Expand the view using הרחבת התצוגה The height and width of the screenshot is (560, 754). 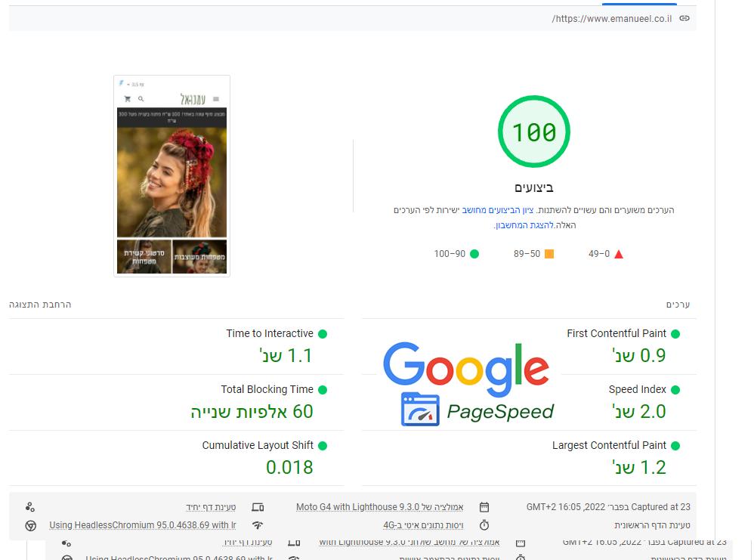[40, 305]
